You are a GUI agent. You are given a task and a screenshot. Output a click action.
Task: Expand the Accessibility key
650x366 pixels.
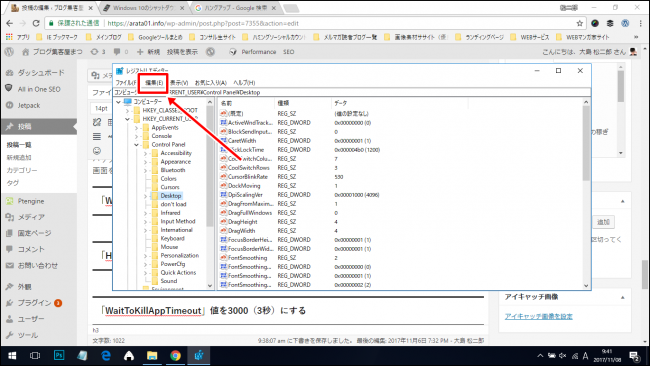tap(146, 153)
